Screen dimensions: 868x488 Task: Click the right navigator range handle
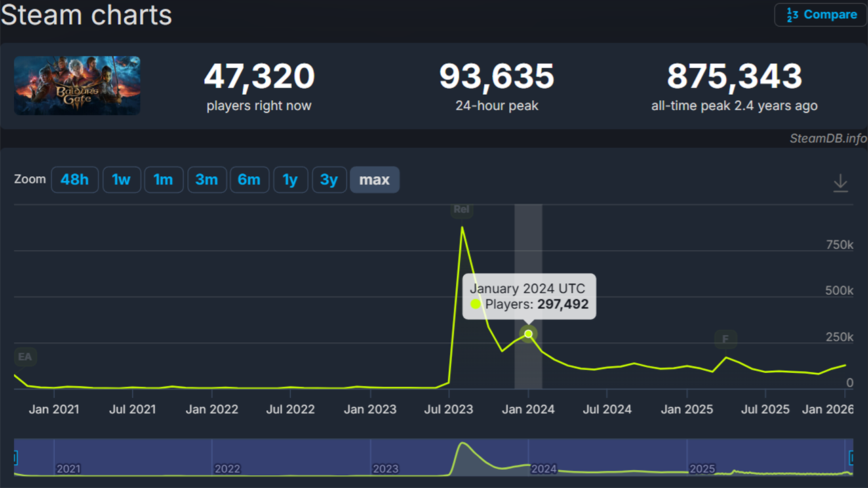pos(852,457)
